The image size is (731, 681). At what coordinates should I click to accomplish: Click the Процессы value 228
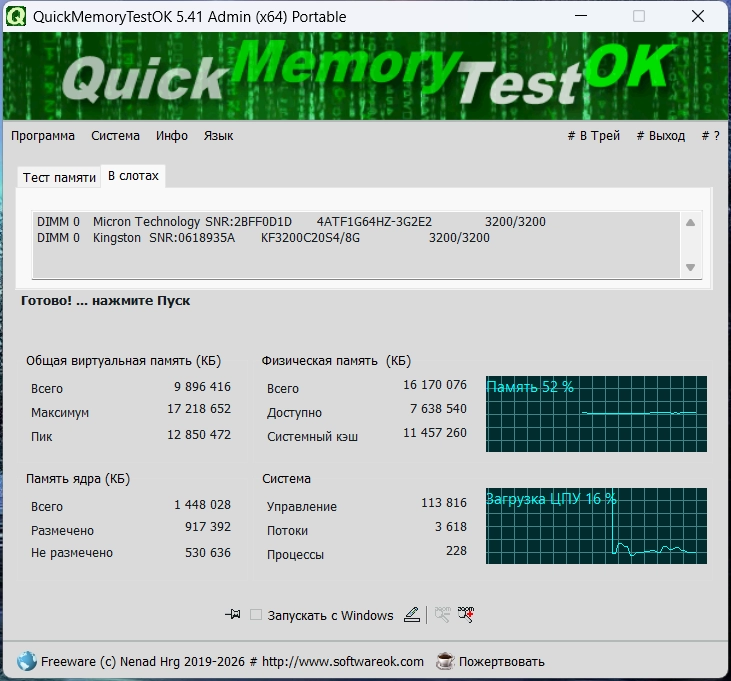tap(456, 550)
